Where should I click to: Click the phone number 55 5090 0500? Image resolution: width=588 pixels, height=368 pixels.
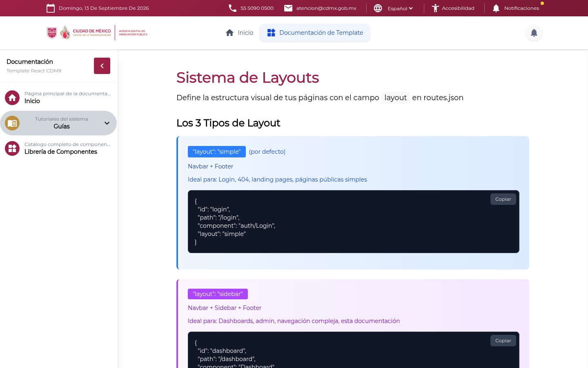[257, 8]
